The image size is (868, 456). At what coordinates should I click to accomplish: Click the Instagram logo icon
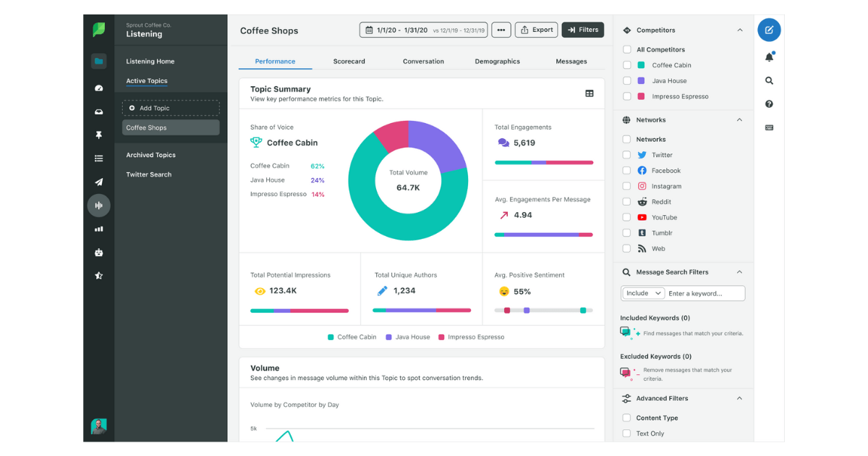tap(642, 186)
